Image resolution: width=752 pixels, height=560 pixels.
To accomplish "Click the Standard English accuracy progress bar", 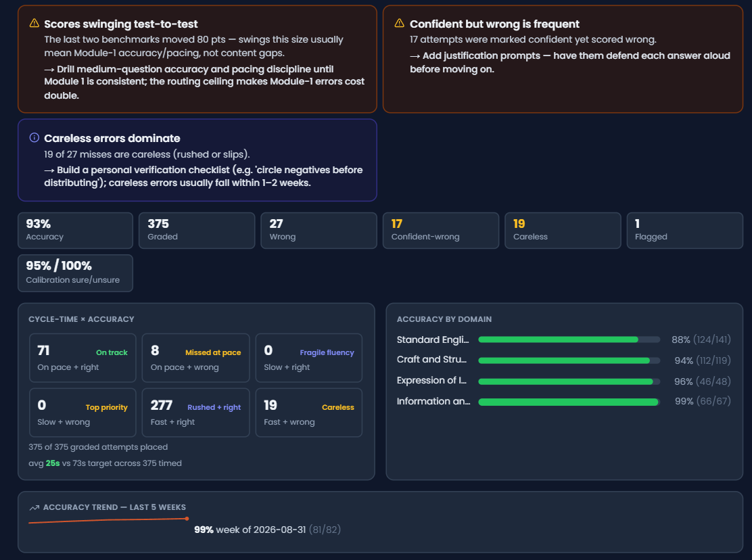I will click(569, 340).
